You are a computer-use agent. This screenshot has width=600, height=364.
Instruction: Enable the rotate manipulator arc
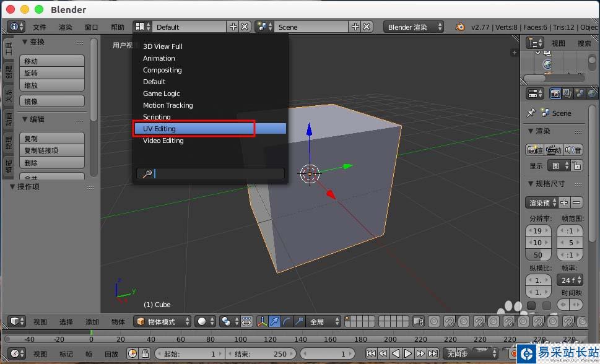(x=287, y=321)
